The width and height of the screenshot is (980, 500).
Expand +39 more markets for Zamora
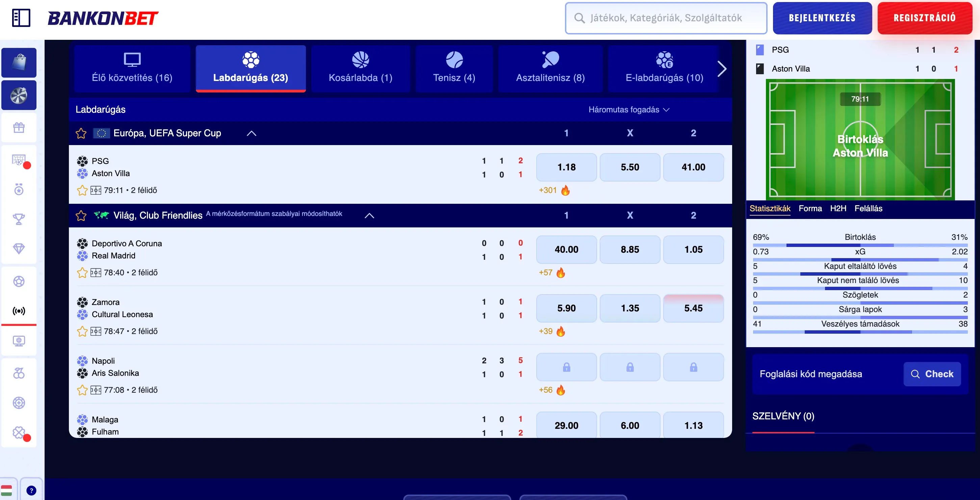point(545,331)
